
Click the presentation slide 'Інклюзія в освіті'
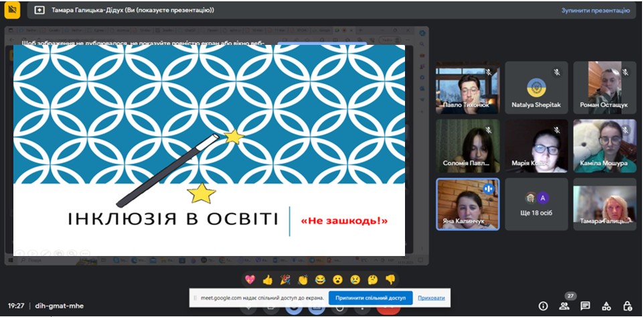click(209, 150)
